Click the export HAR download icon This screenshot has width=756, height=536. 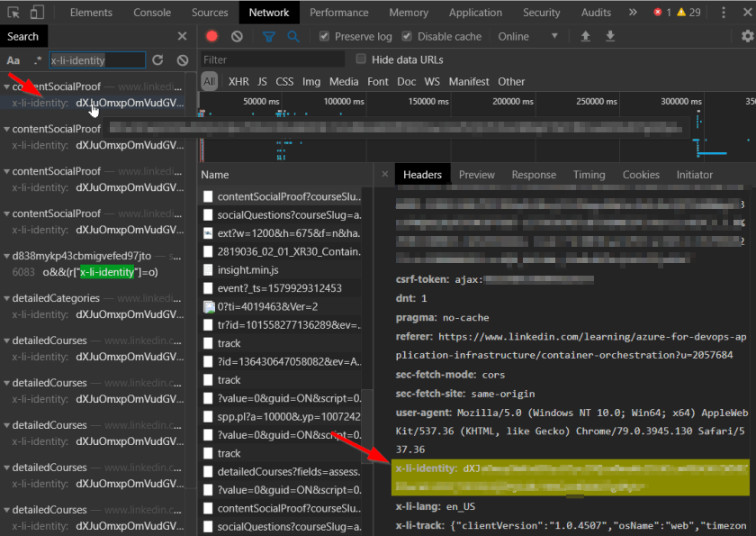tap(610, 36)
